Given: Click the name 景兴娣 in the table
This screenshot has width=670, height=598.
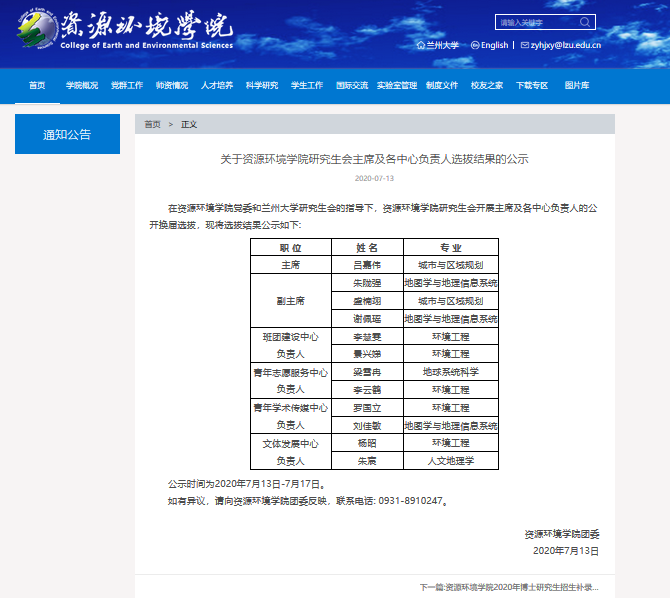Looking at the screenshot, I should click(367, 354).
